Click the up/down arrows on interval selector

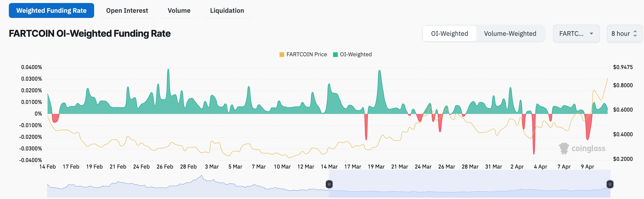click(635, 33)
